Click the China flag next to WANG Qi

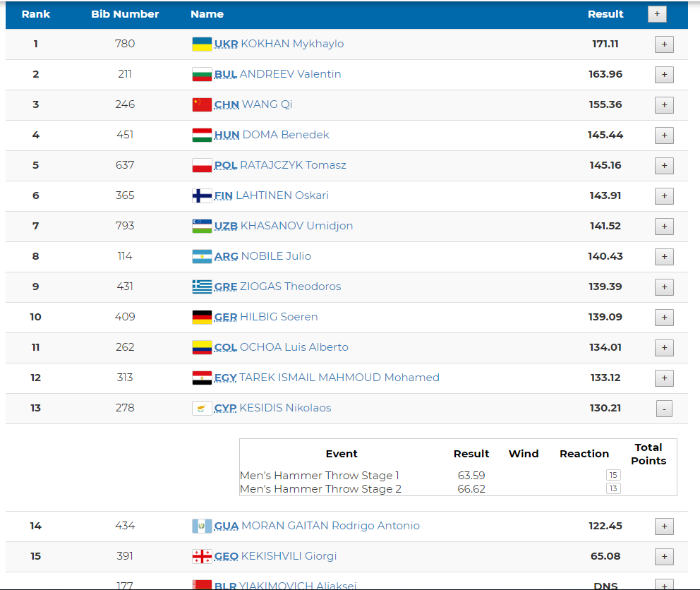click(202, 105)
